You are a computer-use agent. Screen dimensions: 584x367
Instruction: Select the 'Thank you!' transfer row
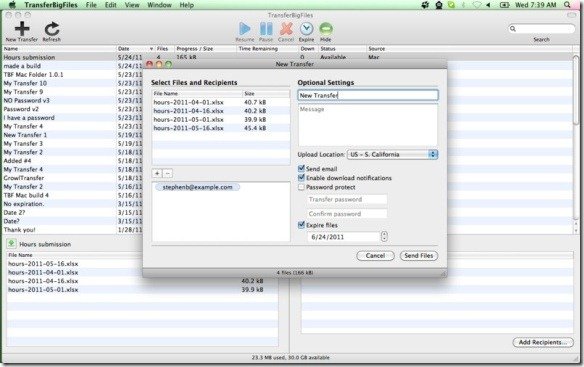click(73, 230)
